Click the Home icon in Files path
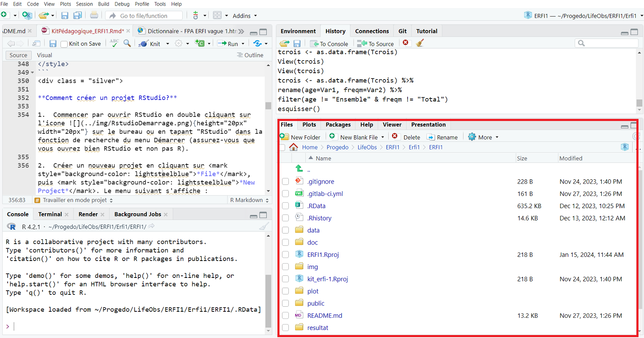644x338 pixels. pos(293,147)
